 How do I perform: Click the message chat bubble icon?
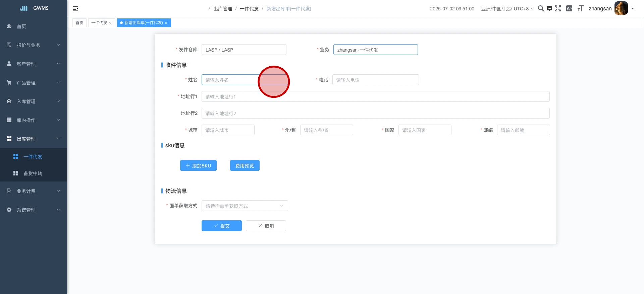[x=549, y=9]
